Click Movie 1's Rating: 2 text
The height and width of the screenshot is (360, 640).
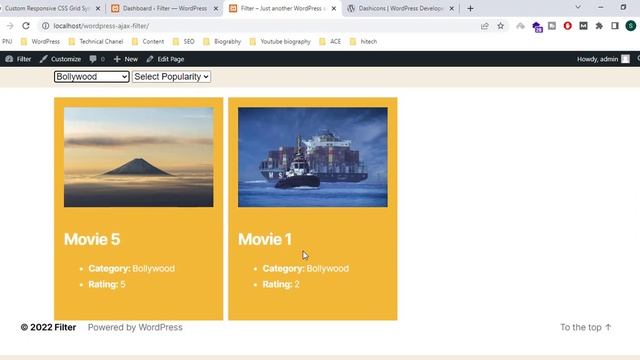[x=281, y=284]
